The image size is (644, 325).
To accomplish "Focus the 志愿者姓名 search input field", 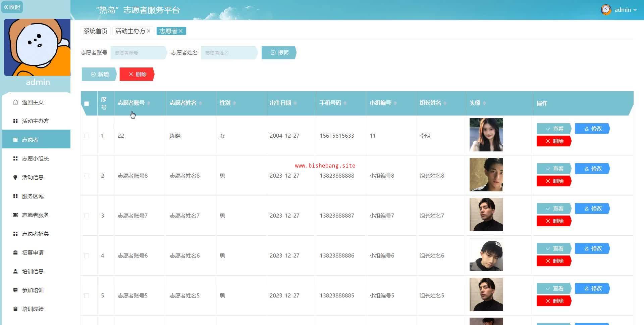I will click(x=229, y=53).
